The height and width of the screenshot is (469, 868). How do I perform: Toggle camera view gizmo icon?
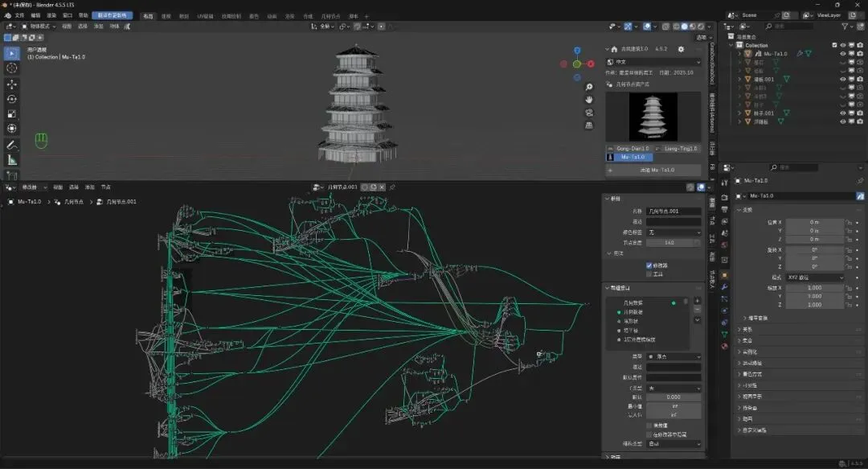pyautogui.click(x=589, y=113)
